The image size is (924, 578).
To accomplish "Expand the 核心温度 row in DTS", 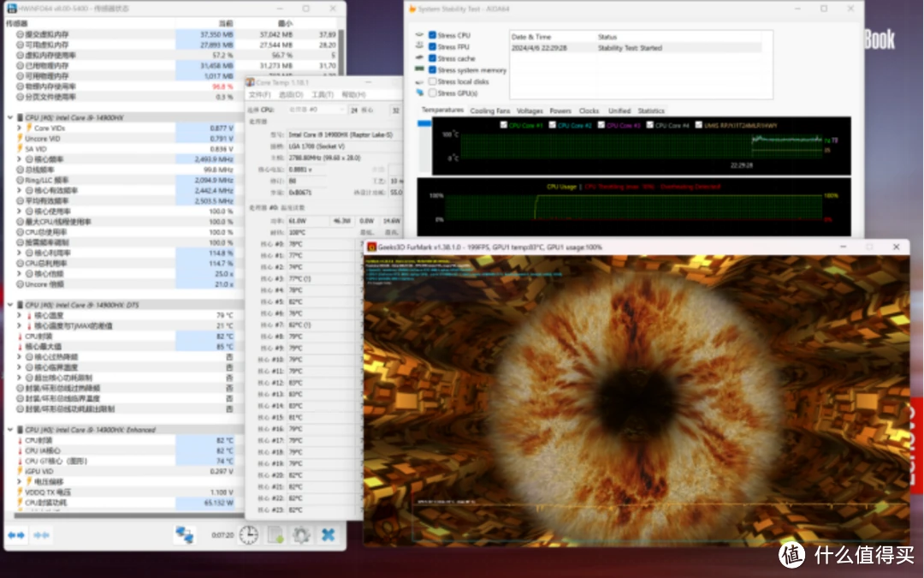I will pyautogui.click(x=19, y=315).
